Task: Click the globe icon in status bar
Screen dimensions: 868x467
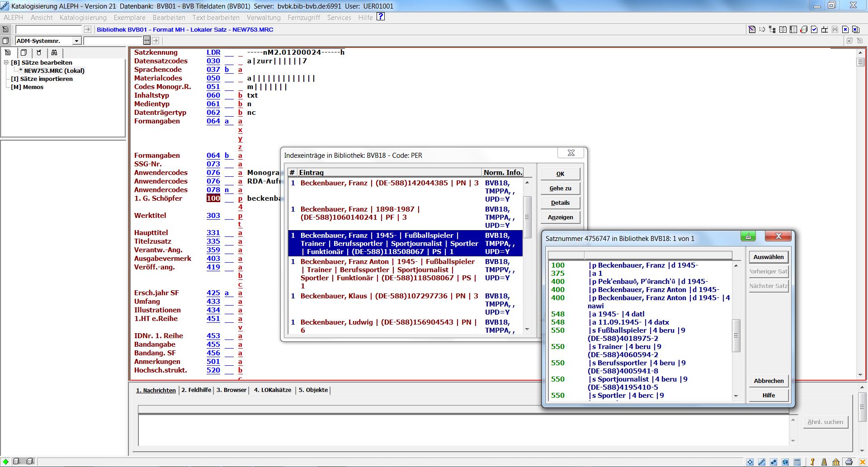Action: tap(785, 462)
